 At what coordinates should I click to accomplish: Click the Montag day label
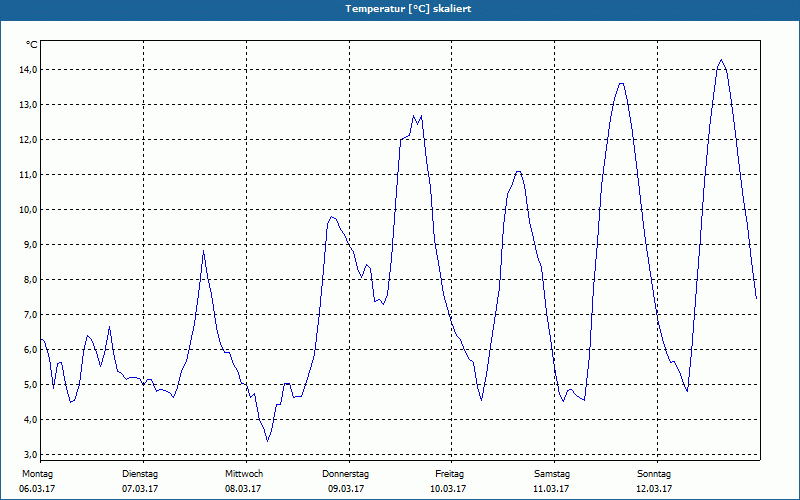tap(37, 474)
